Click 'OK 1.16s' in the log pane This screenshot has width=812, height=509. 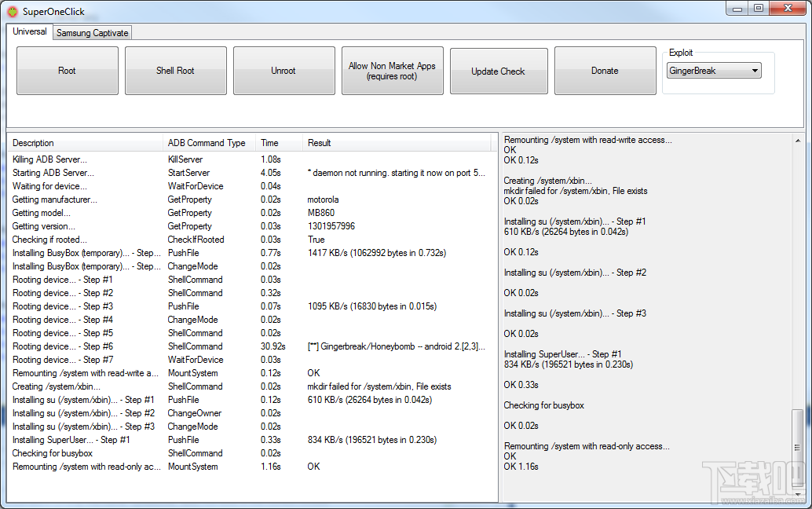click(521, 467)
